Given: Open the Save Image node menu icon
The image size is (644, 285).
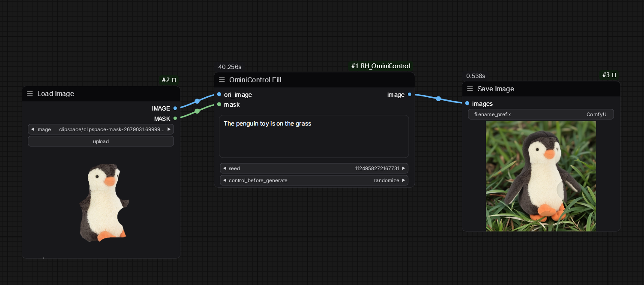Looking at the screenshot, I should (x=470, y=89).
